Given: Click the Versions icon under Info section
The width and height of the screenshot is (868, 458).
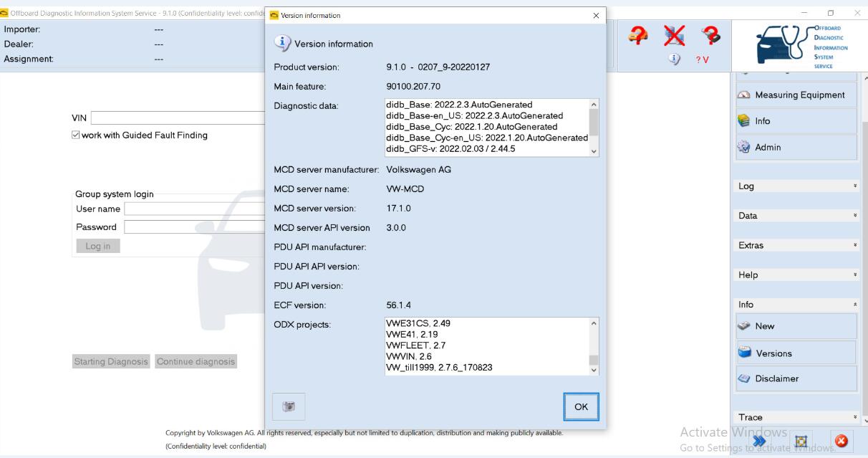Looking at the screenshot, I should pos(744,353).
